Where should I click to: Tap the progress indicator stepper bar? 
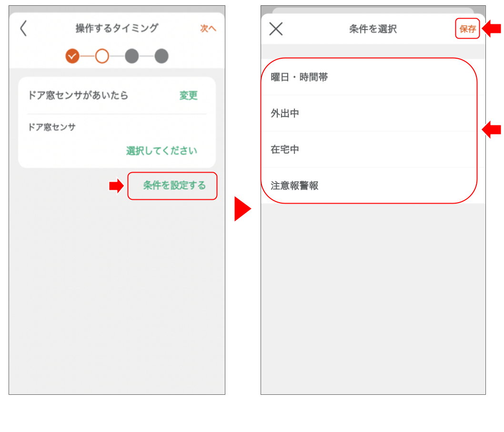pos(116,56)
